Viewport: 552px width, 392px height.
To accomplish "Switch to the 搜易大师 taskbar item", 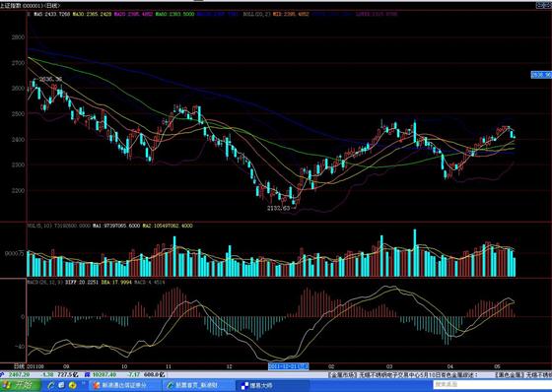I will 273,385.
